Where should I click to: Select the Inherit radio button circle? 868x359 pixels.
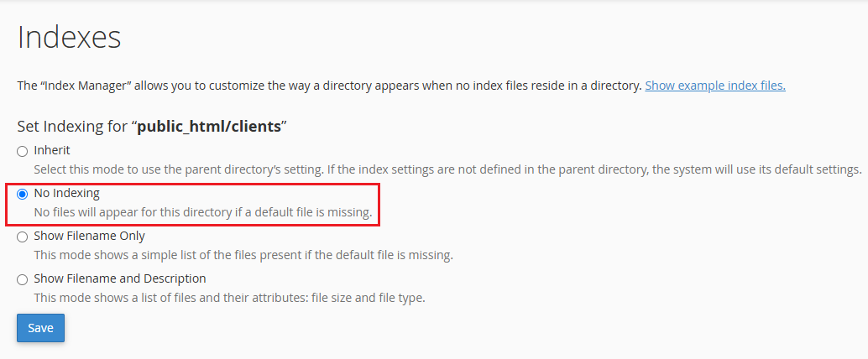(x=22, y=151)
